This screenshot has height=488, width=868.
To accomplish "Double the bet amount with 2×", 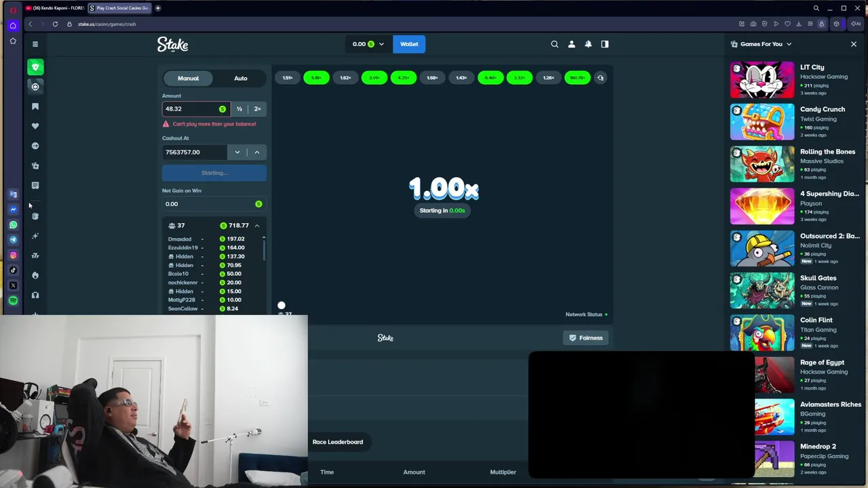I will (x=257, y=108).
